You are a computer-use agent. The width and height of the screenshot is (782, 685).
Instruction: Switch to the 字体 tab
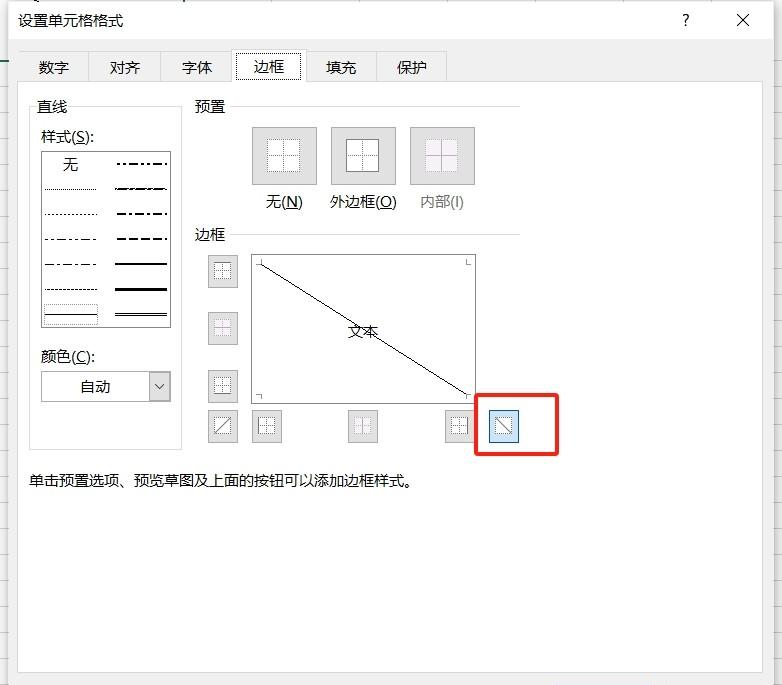point(196,67)
